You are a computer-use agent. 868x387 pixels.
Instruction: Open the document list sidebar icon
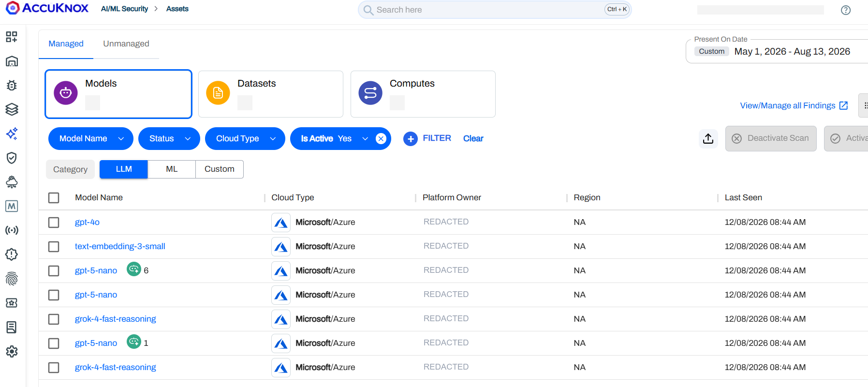[x=12, y=327]
